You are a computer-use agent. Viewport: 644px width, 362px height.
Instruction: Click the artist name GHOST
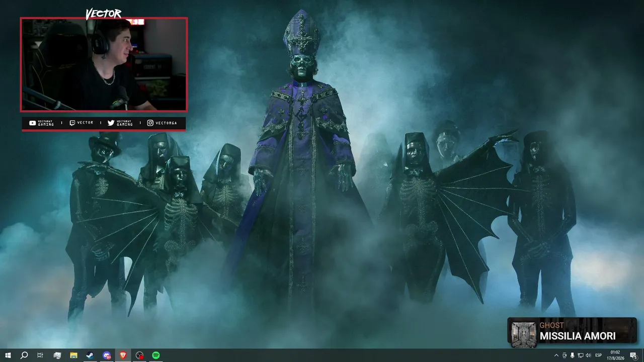[552, 325]
